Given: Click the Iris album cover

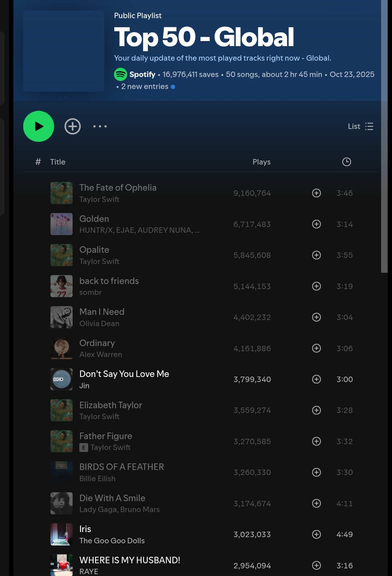Looking at the screenshot, I should (x=61, y=535).
